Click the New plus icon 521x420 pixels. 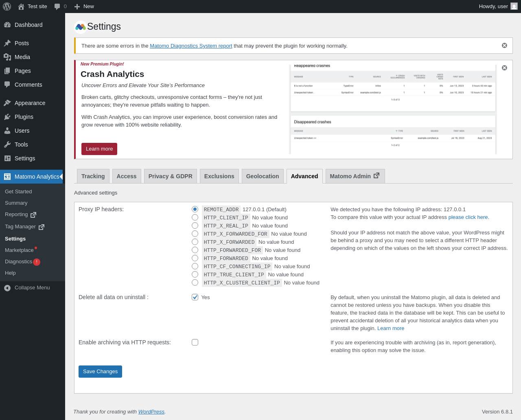[x=77, y=7]
